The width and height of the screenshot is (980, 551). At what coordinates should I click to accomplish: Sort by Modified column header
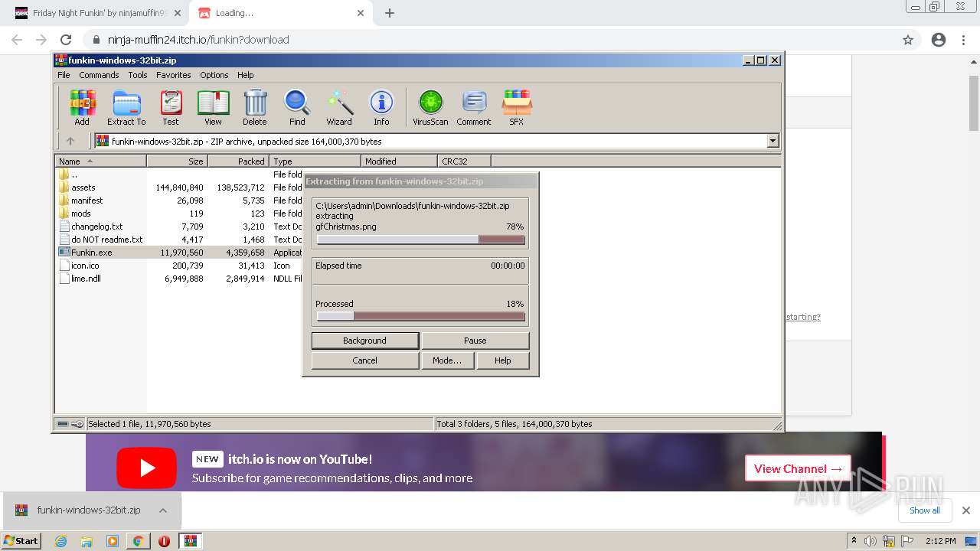[399, 161]
